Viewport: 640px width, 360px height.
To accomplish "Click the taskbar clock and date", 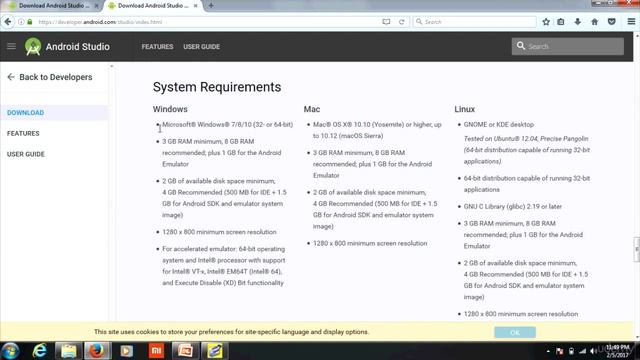I will tap(617, 351).
